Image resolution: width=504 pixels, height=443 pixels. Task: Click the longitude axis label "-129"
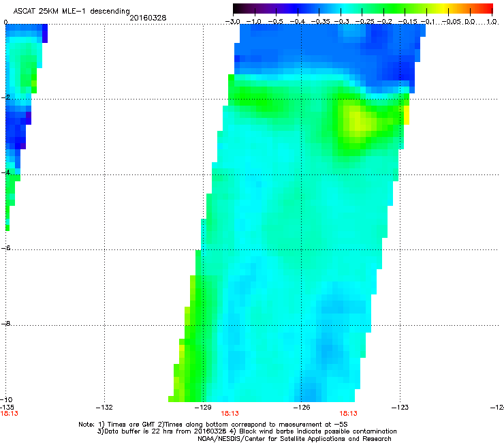click(203, 408)
